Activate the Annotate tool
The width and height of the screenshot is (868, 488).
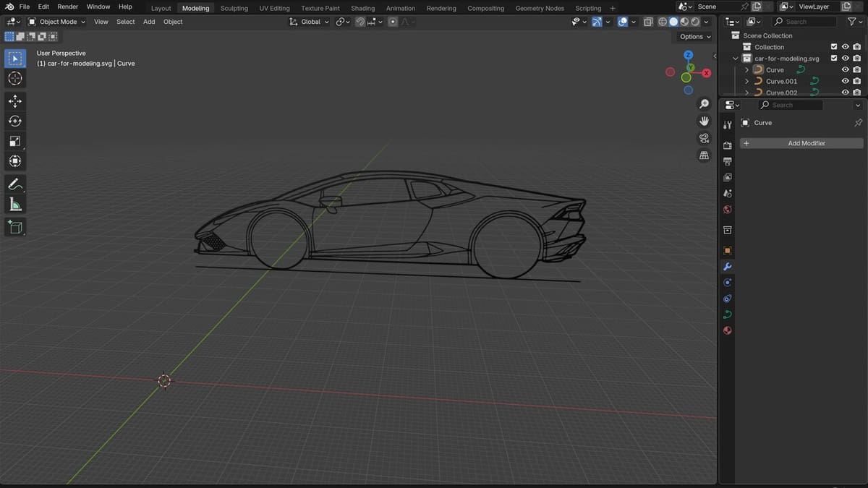(15, 184)
